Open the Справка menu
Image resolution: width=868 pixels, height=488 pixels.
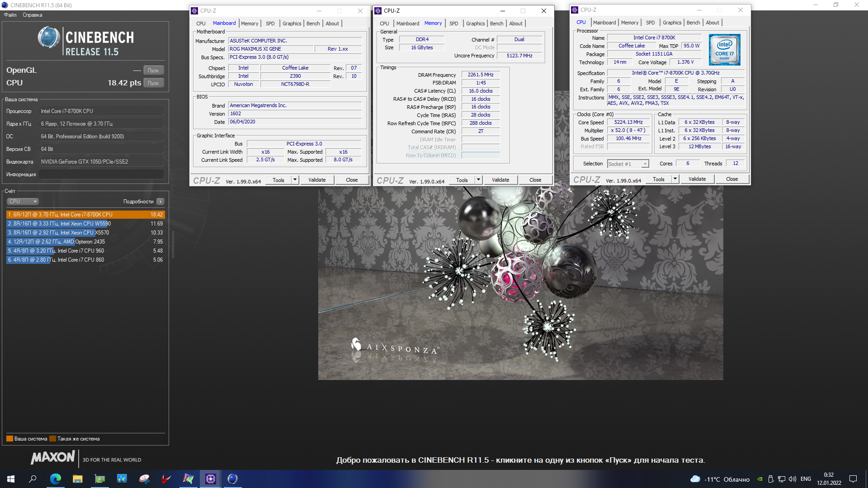pyautogui.click(x=33, y=15)
